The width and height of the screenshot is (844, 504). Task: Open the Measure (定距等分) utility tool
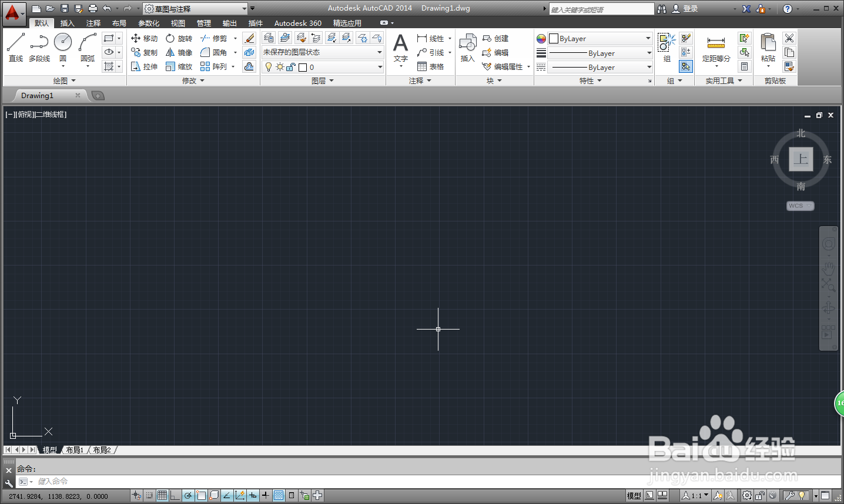pos(716,48)
